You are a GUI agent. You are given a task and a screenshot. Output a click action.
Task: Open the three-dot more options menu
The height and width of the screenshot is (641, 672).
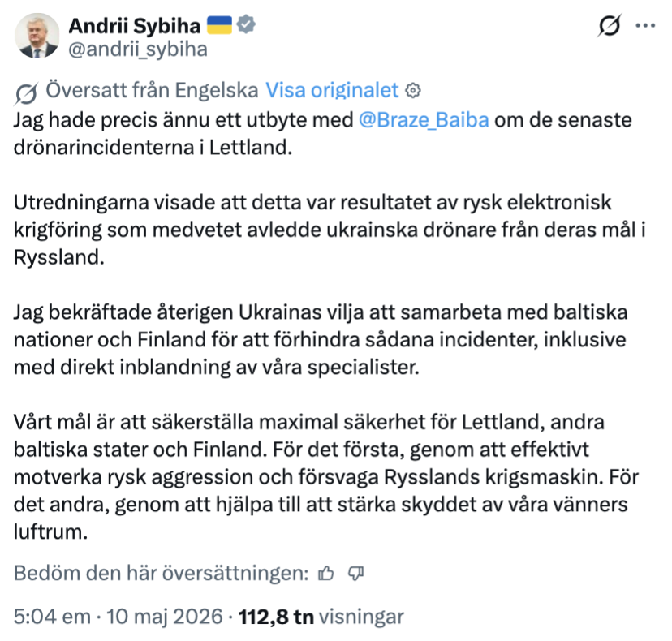pyautogui.click(x=645, y=26)
